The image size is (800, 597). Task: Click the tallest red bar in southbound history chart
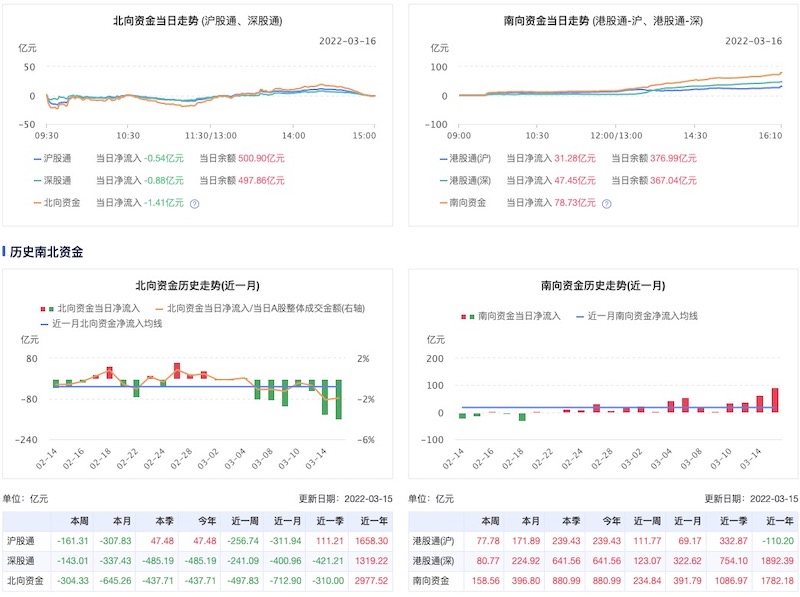pos(775,400)
